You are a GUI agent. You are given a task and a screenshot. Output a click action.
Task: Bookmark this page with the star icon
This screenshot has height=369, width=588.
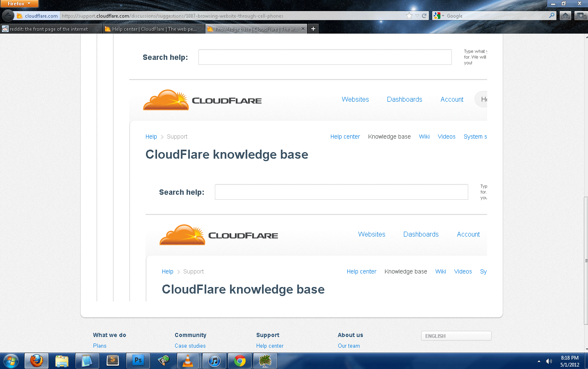409,16
